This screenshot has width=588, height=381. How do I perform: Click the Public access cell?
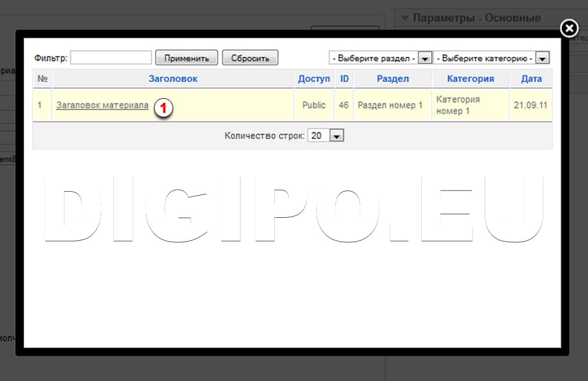coord(314,105)
